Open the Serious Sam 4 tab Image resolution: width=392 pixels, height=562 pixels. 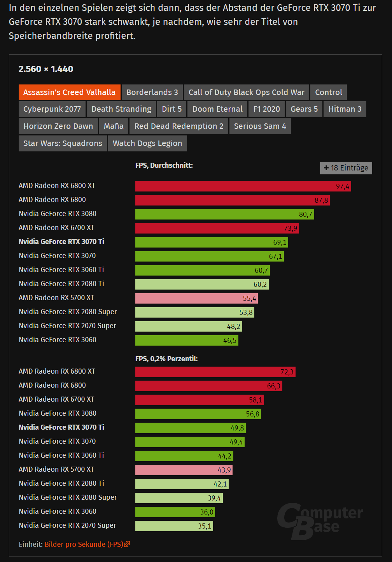260,126
